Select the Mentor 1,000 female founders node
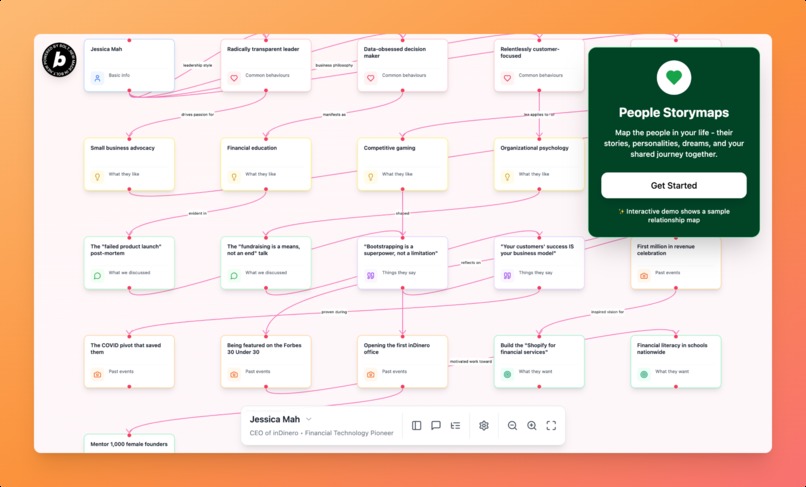Screen dimensions: 806x487 tap(129, 444)
